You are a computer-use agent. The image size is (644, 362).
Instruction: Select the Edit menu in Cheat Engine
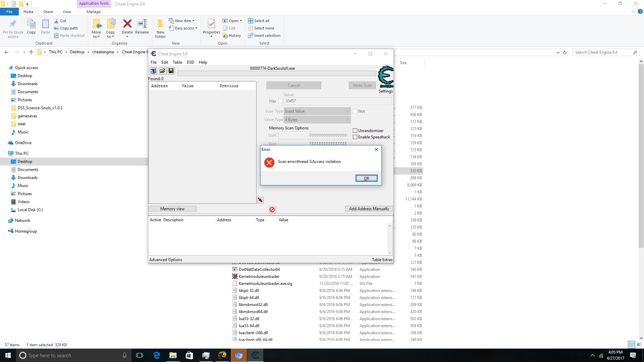click(x=164, y=62)
